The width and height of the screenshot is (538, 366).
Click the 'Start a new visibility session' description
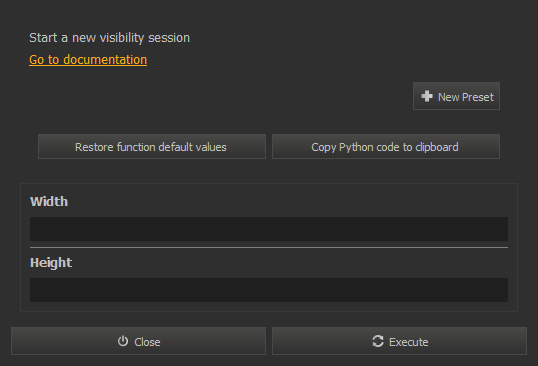click(x=109, y=38)
